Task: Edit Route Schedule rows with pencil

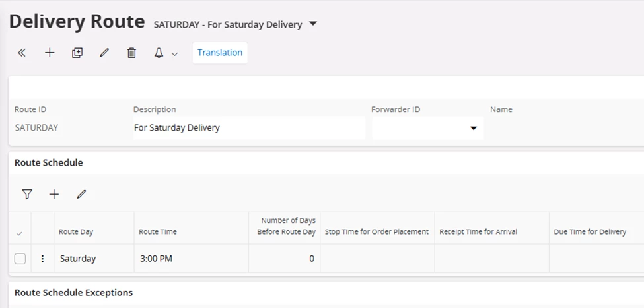Action: click(81, 194)
